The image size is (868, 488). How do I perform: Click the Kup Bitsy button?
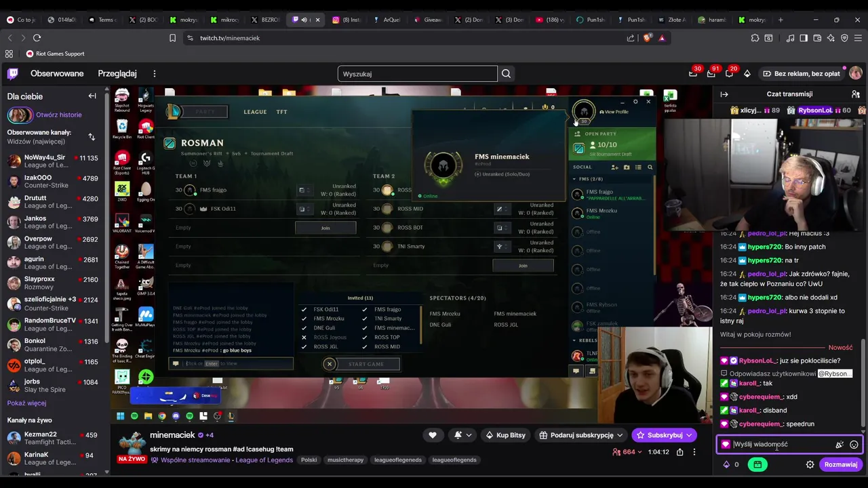506,435
